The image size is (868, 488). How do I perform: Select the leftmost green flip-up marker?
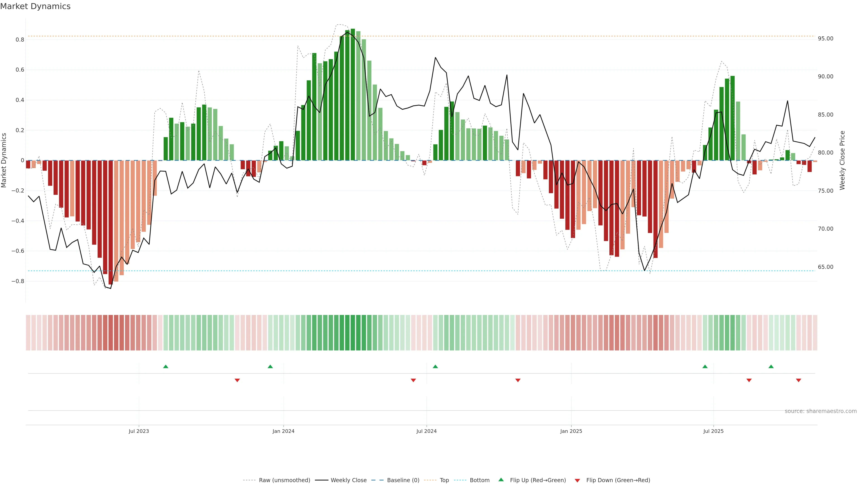(x=165, y=366)
